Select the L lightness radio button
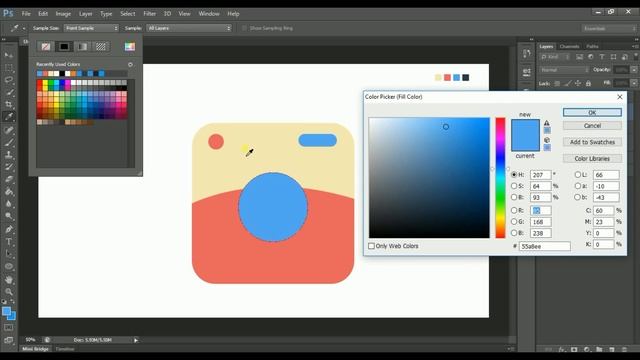The width and height of the screenshot is (640, 360). (578, 174)
